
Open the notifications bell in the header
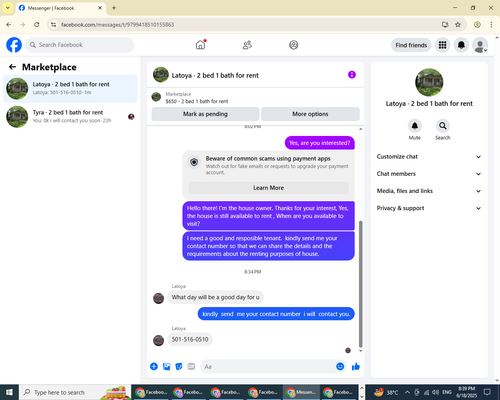[x=461, y=45]
